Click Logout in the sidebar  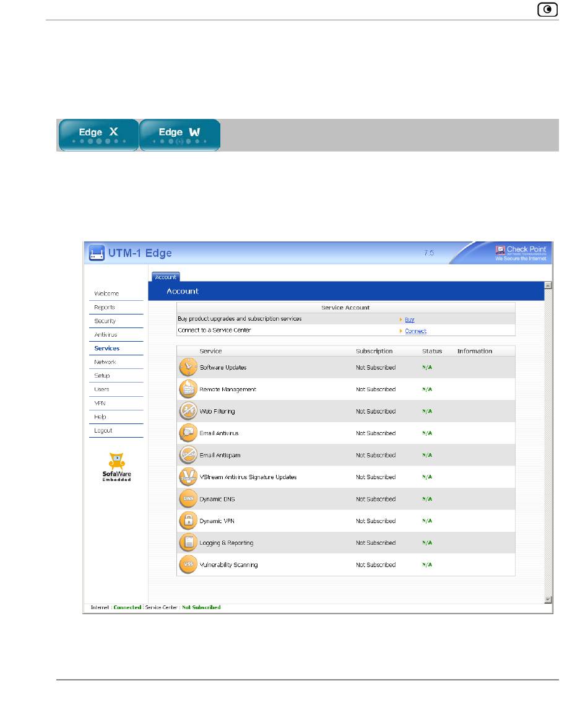click(103, 430)
